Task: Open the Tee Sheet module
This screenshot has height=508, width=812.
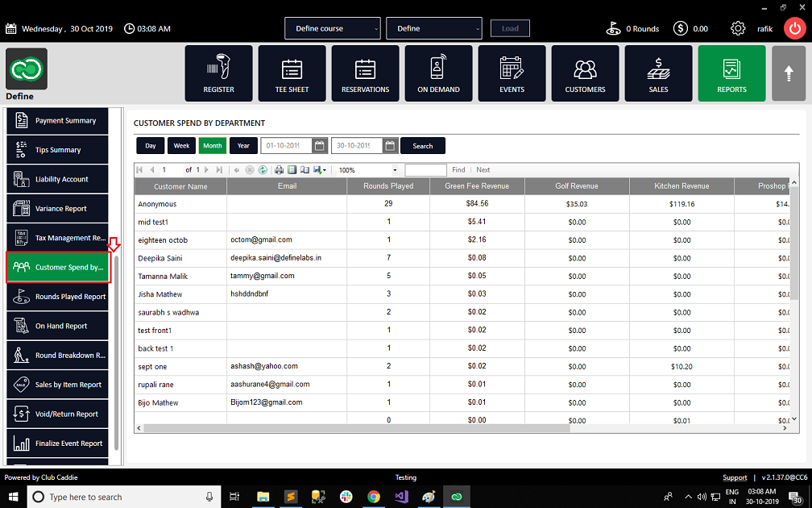Action: point(292,73)
